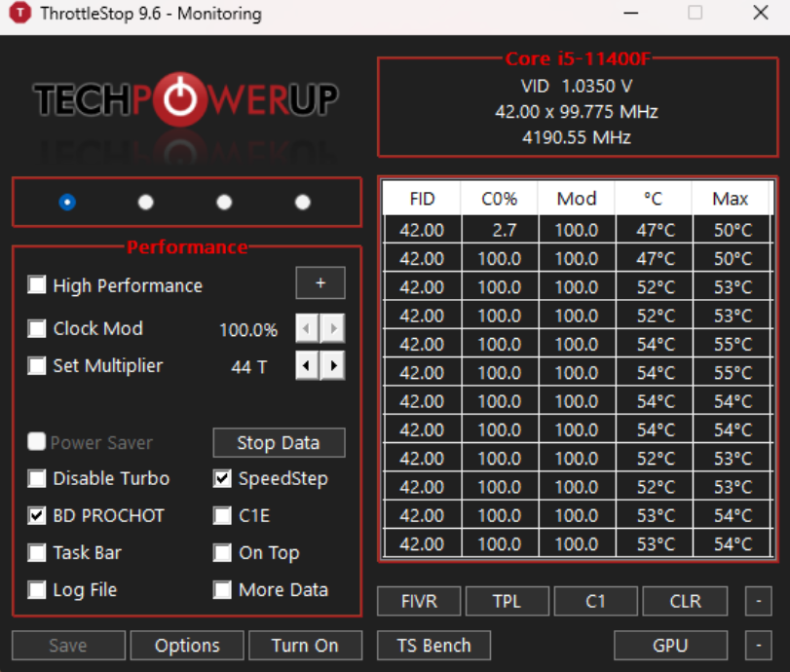Increase Set Multiplier with right arrow
The width and height of the screenshot is (790, 672).
pyautogui.click(x=333, y=366)
